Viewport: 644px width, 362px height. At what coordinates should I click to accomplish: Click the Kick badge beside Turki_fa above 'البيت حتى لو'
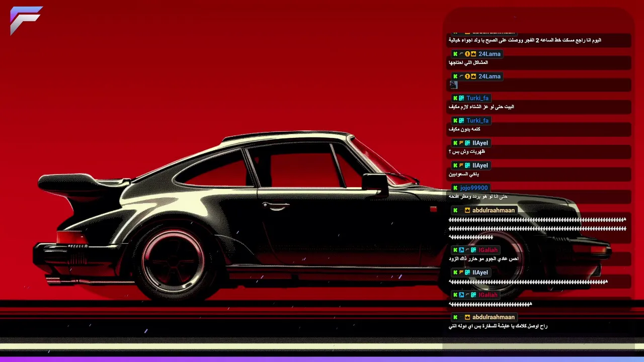click(455, 98)
